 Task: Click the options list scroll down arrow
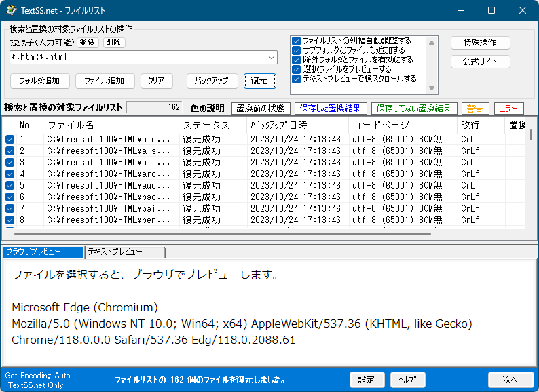432,88
